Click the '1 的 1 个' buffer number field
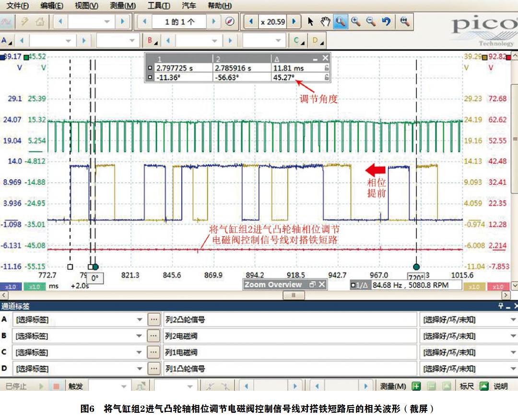This screenshot has height=420, width=518. (179, 22)
